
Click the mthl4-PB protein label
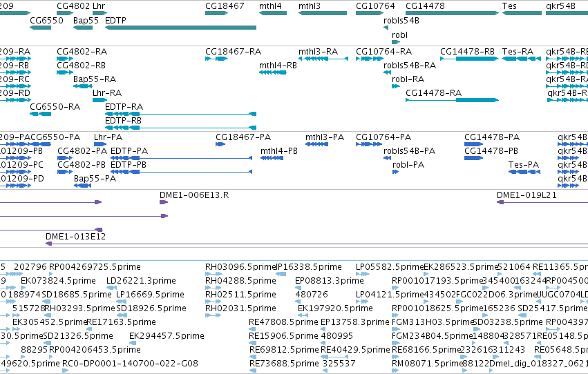279,151
